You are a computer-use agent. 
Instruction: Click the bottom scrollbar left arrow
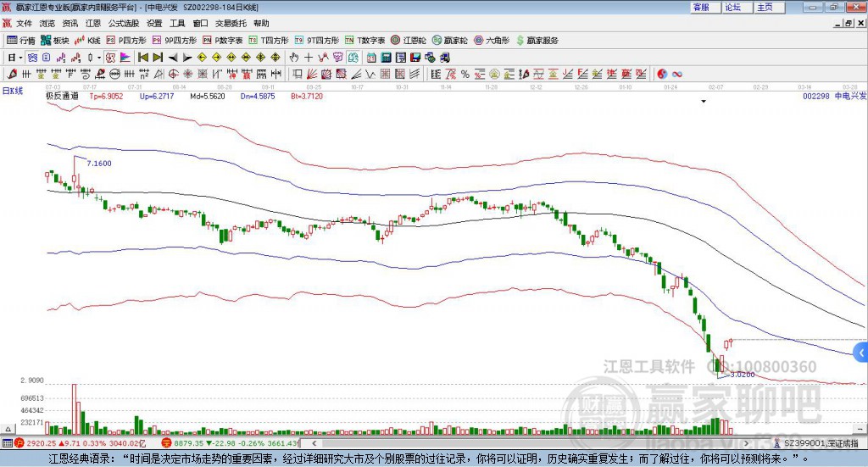[314, 443]
